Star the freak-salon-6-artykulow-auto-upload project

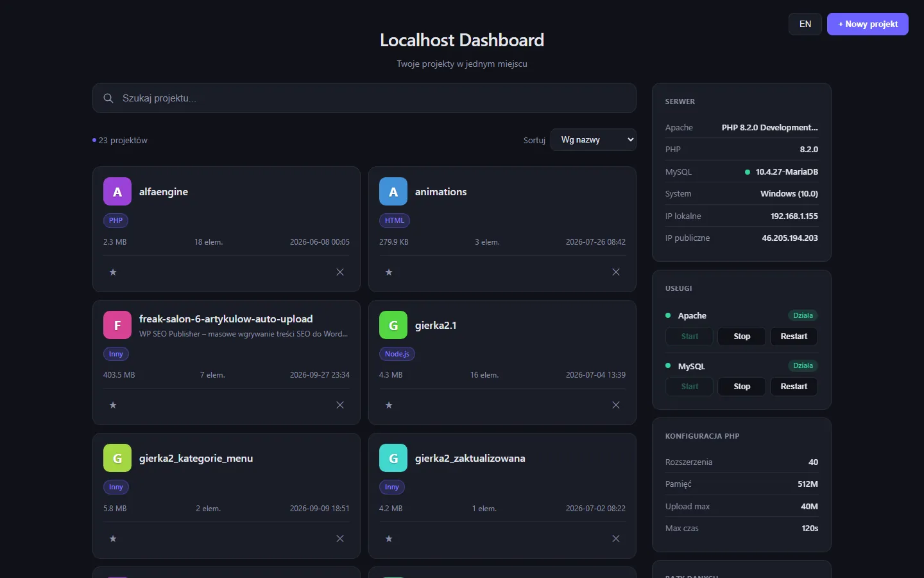pos(113,405)
